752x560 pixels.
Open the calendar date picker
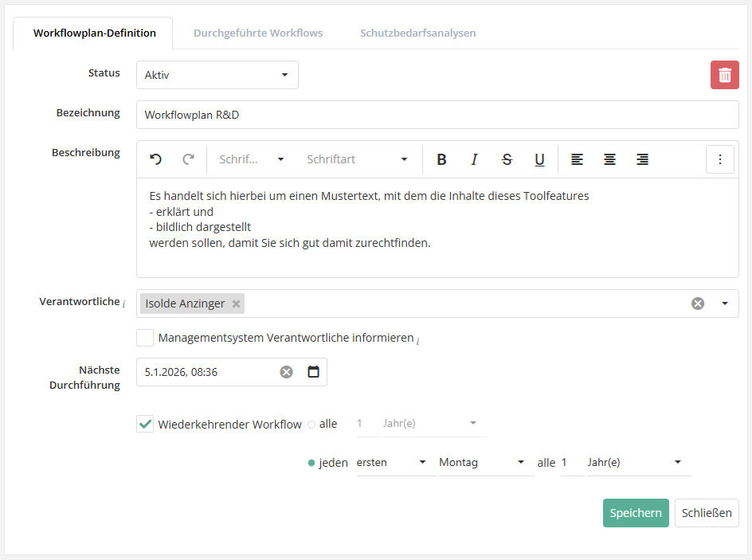click(313, 372)
